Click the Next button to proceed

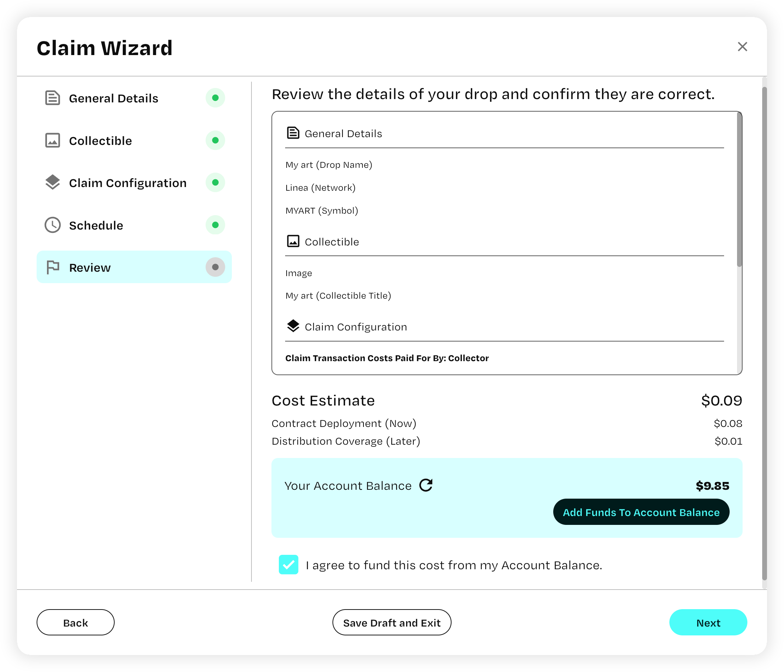(709, 623)
